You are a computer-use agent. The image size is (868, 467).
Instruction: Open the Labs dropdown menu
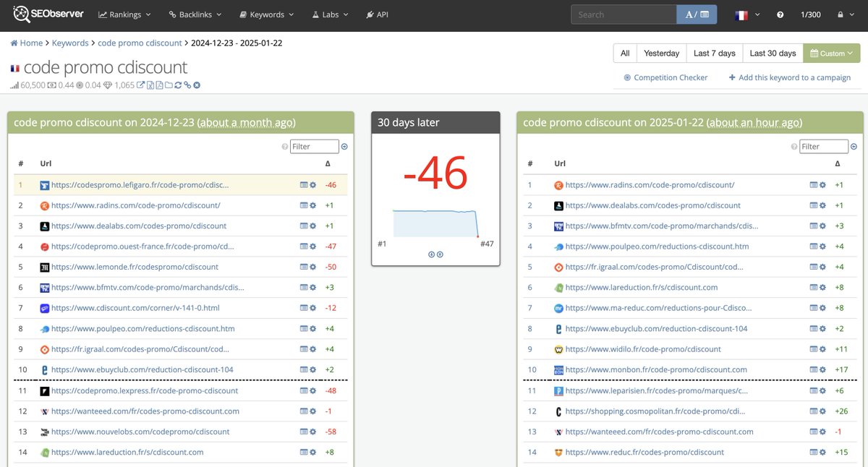(x=330, y=14)
